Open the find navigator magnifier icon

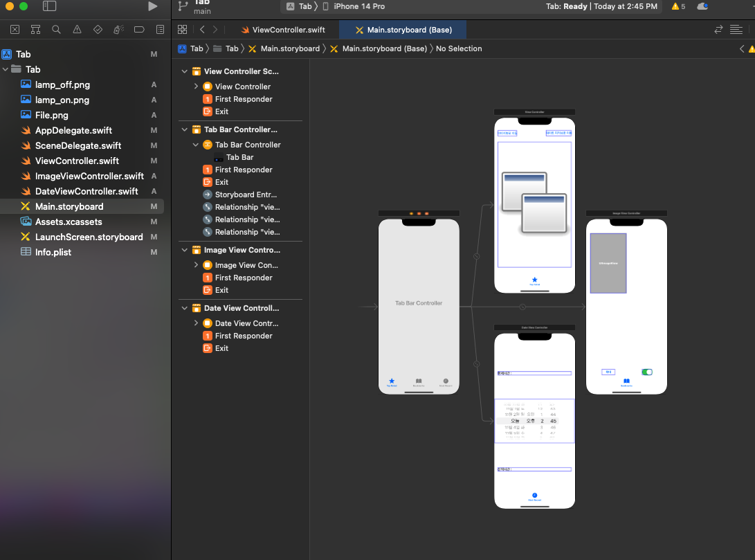(56, 29)
